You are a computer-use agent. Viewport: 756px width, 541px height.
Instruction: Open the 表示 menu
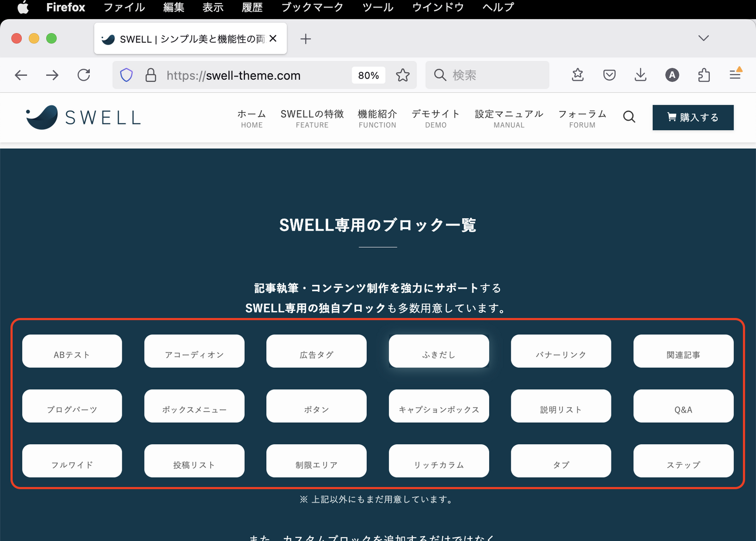pos(213,8)
